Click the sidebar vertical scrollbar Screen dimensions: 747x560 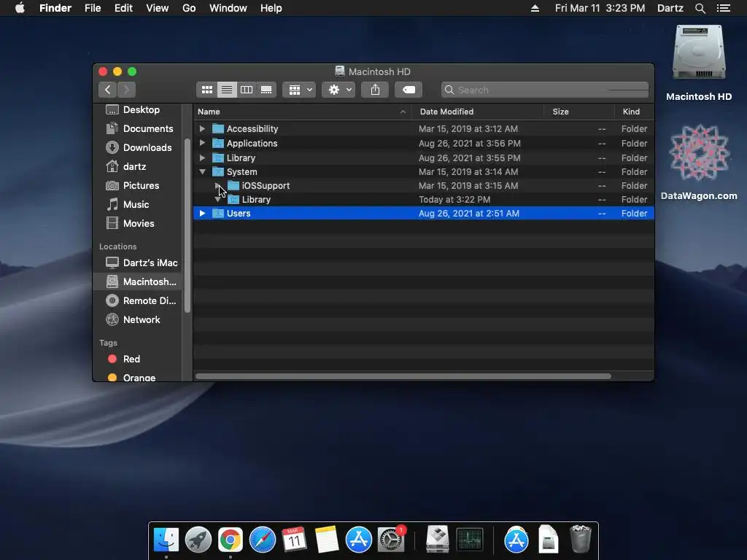pos(187,226)
